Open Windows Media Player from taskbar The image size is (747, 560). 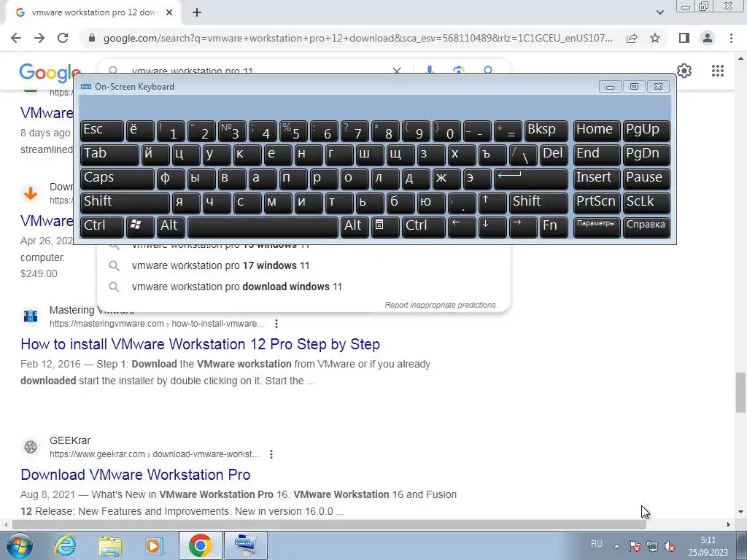click(155, 545)
